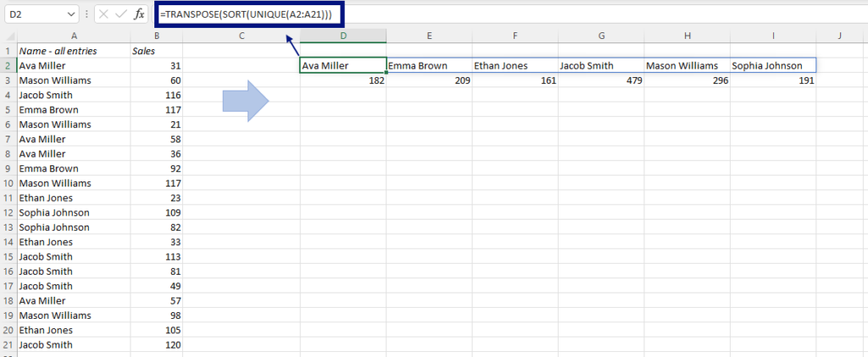Click cell D2 containing Ava Miller
Viewport: 868px width, 357px height.
pos(343,66)
